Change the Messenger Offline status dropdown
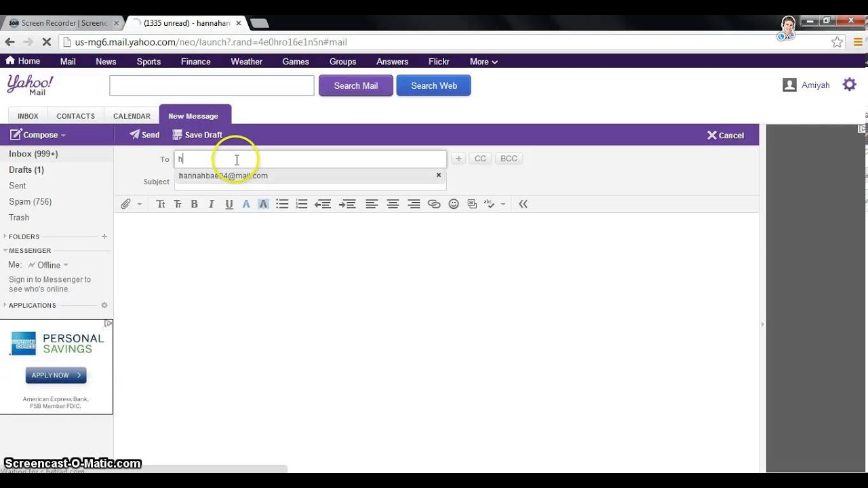The width and height of the screenshot is (868, 488). 48,265
